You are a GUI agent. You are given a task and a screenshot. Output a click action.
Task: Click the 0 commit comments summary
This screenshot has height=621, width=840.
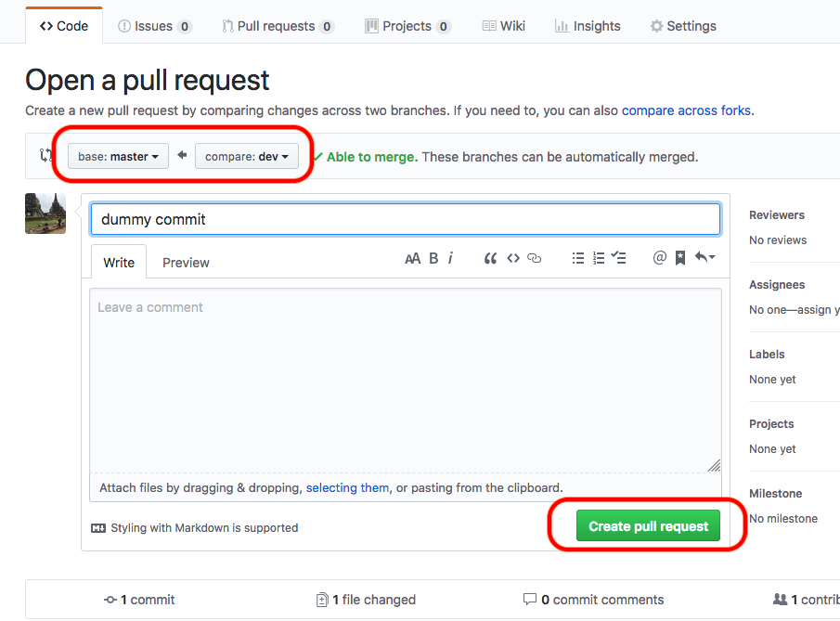point(594,600)
